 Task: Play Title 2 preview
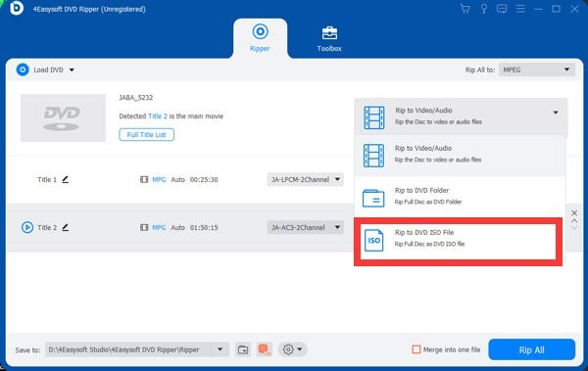point(27,227)
